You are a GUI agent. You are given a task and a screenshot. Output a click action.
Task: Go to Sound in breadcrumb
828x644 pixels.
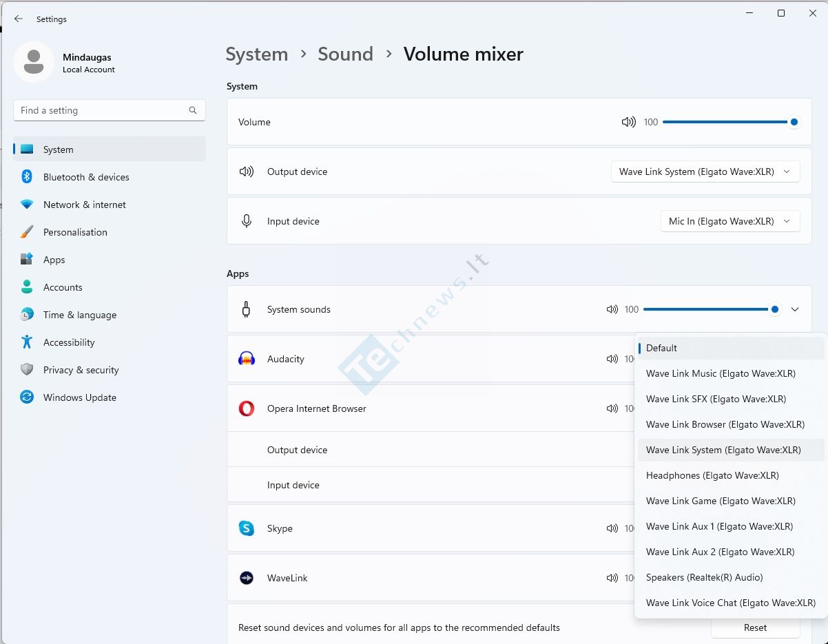345,54
